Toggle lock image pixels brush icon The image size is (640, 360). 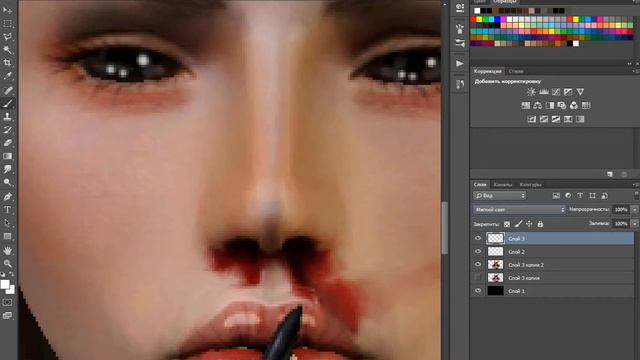[x=518, y=224]
